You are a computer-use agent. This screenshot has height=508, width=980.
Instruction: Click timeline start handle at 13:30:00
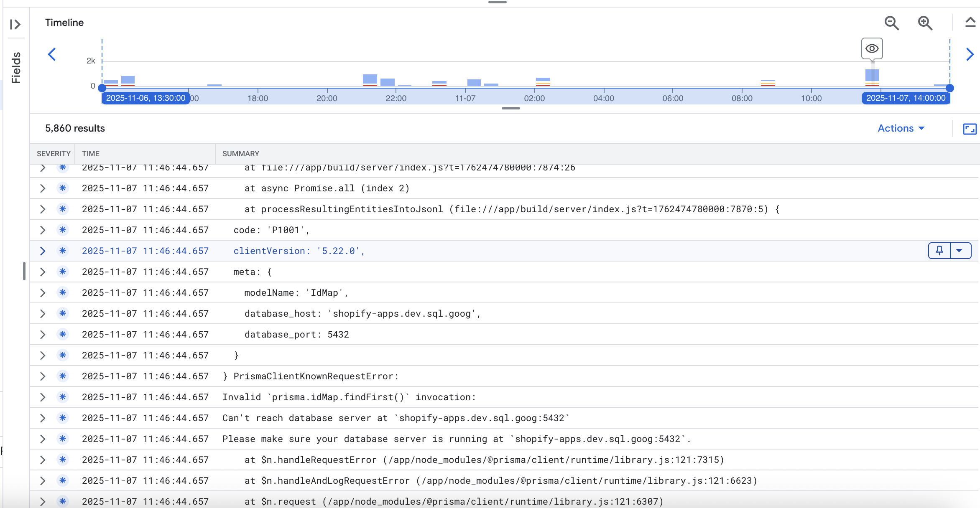click(x=102, y=88)
